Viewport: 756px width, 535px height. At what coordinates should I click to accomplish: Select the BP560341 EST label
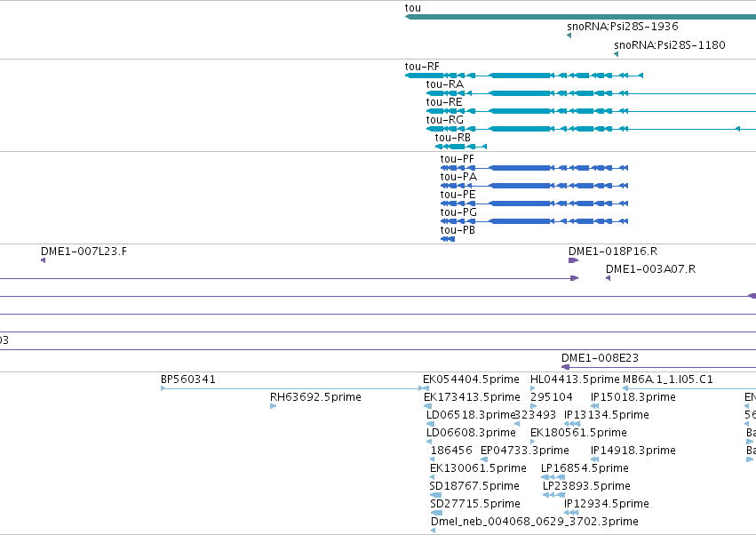click(x=188, y=379)
